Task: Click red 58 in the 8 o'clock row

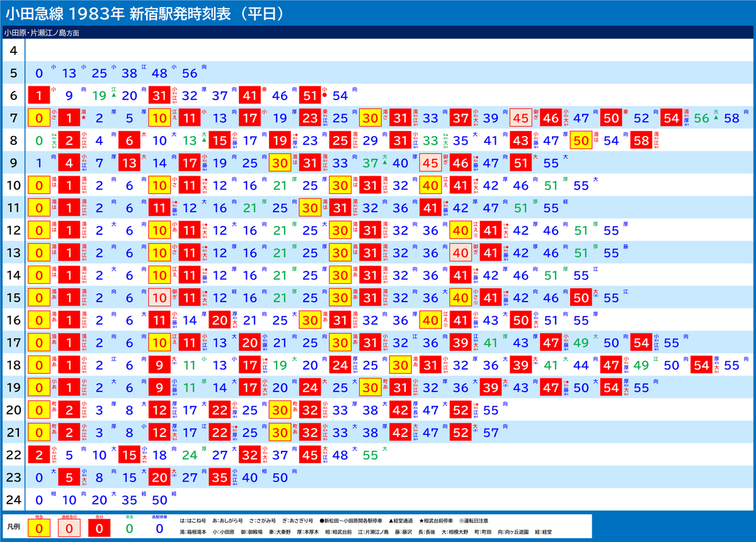Action: [641, 140]
